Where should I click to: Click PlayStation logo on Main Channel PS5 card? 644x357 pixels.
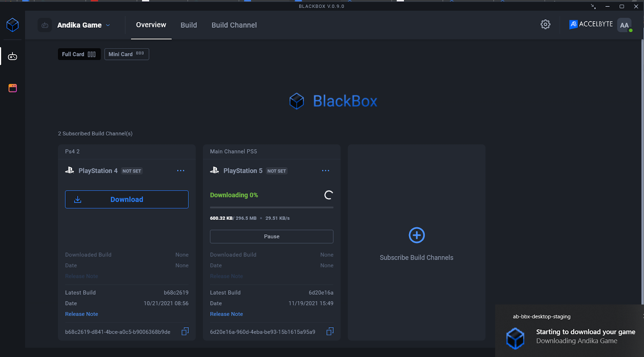215,170
